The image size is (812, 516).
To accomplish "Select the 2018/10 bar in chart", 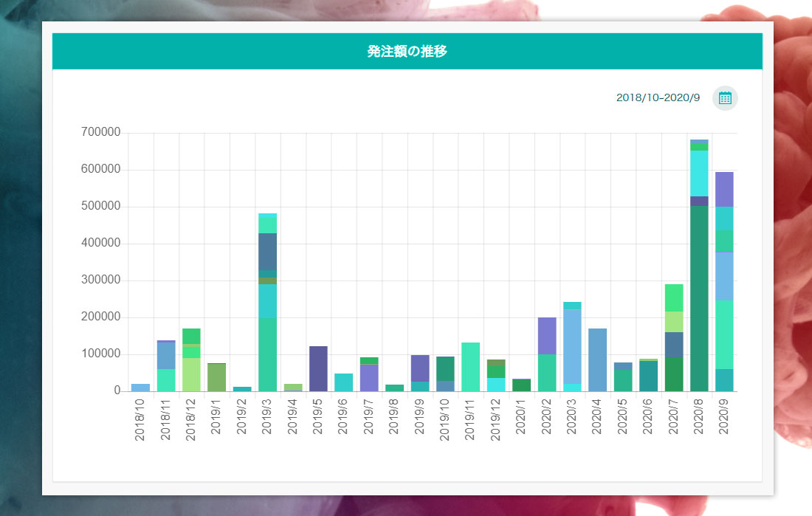I will coord(140,388).
